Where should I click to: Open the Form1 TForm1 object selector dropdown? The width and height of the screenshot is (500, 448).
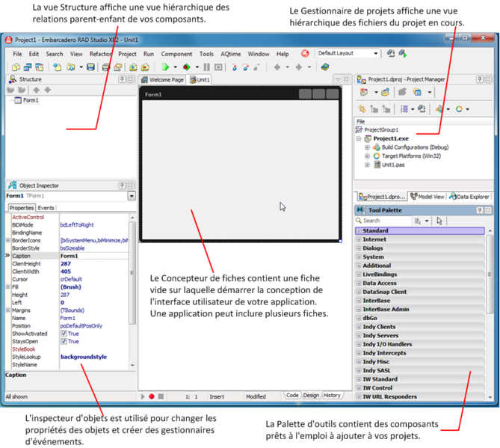click(132, 196)
